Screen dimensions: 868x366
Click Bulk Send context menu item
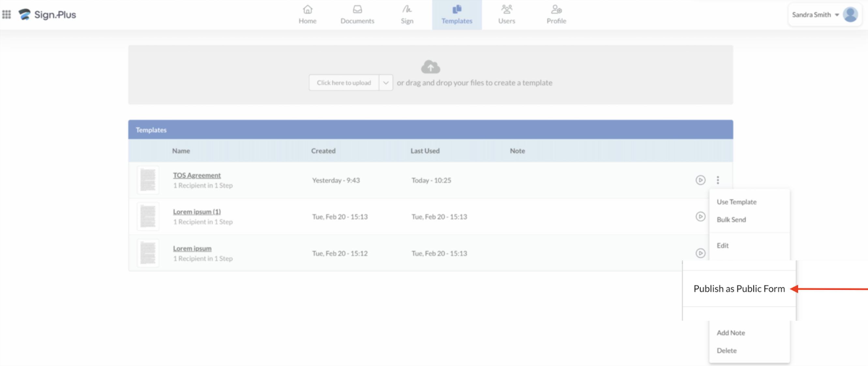tap(732, 219)
